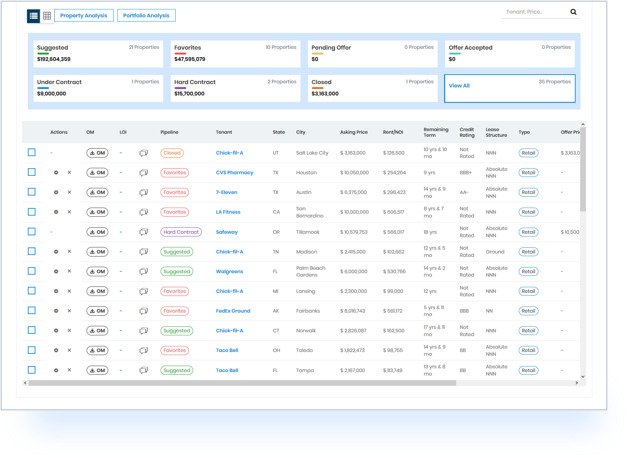628x458 pixels.
Task: Click gear icon in FedEx Ground row
Action: (x=56, y=311)
